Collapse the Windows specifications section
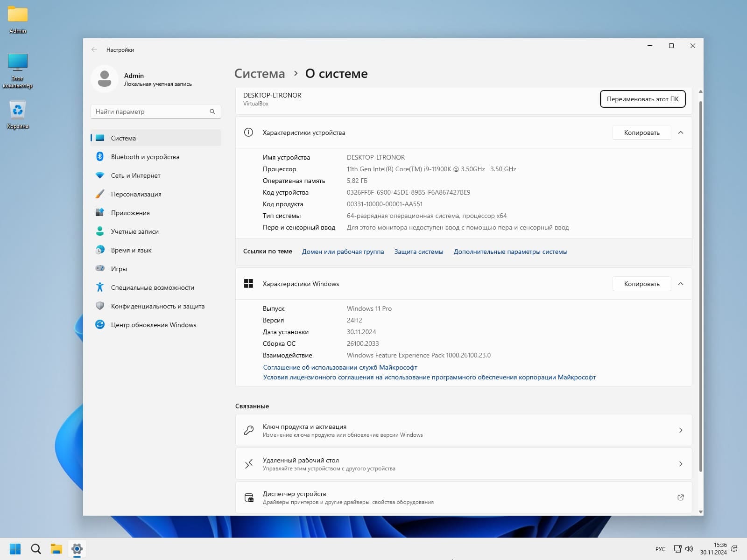The image size is (747, 560). pyautogui.click(x=681, y=284)
